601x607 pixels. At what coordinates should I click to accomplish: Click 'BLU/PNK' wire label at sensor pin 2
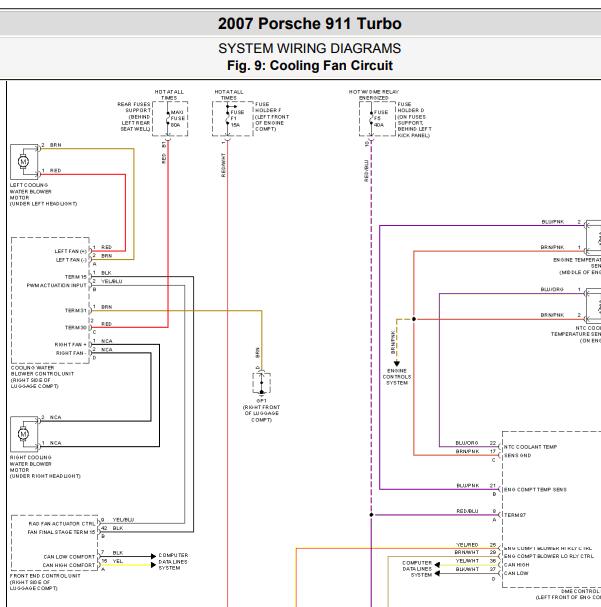tap(553, 222)
